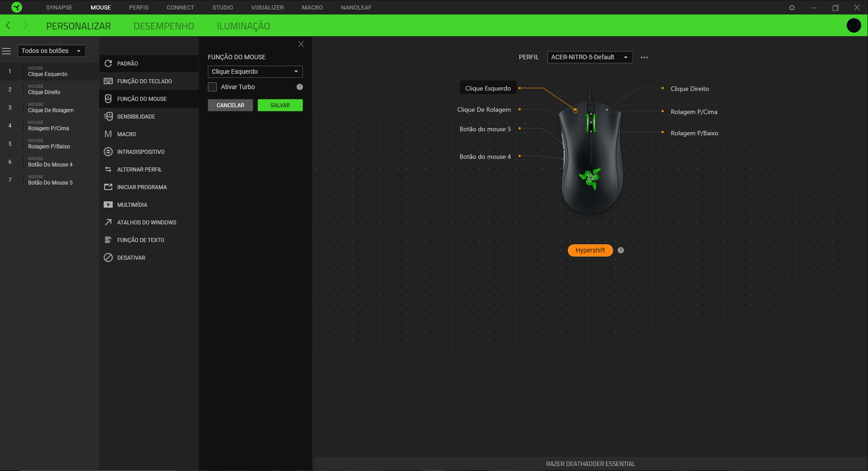Expand the Clique Esquerdo function dropdown
868x471 pixels.
tap(255, 71)
